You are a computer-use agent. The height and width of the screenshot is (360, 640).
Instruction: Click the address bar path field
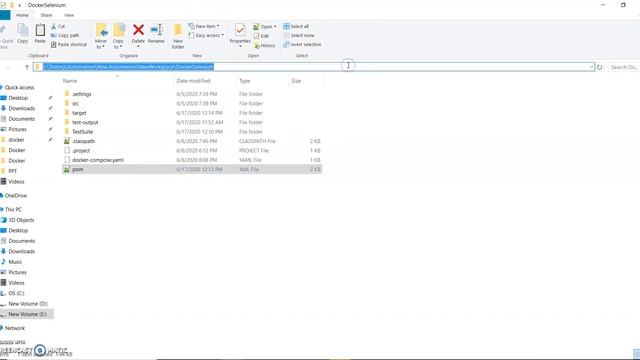point(313,67)
